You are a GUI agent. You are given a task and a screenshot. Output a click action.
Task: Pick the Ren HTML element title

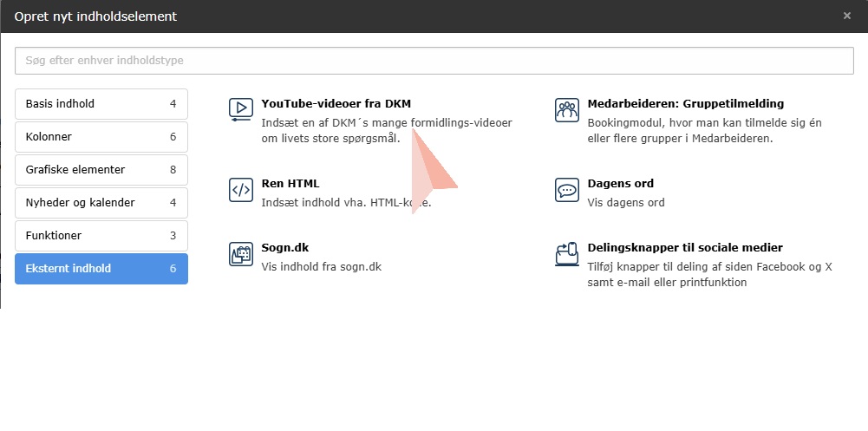coord(290,184)
